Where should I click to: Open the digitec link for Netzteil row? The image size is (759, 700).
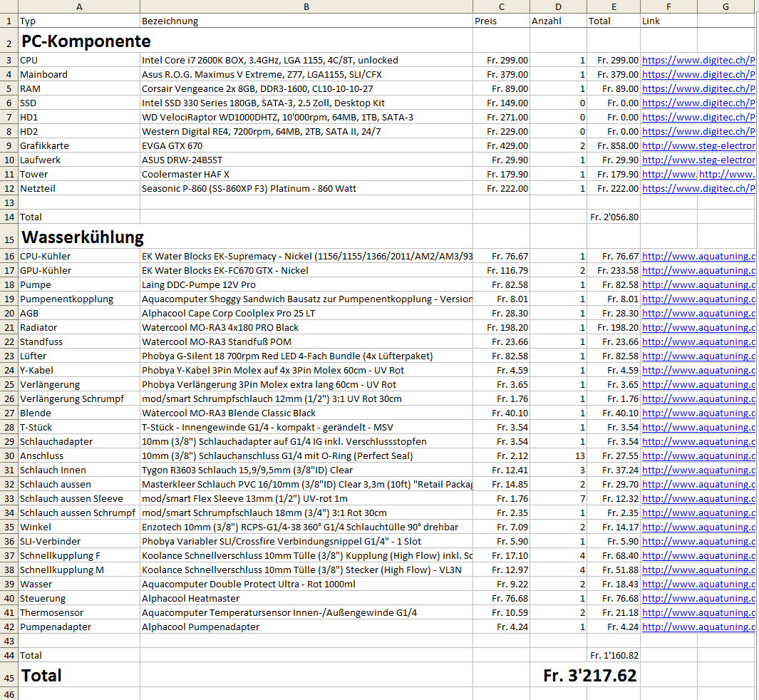point(698,189)
